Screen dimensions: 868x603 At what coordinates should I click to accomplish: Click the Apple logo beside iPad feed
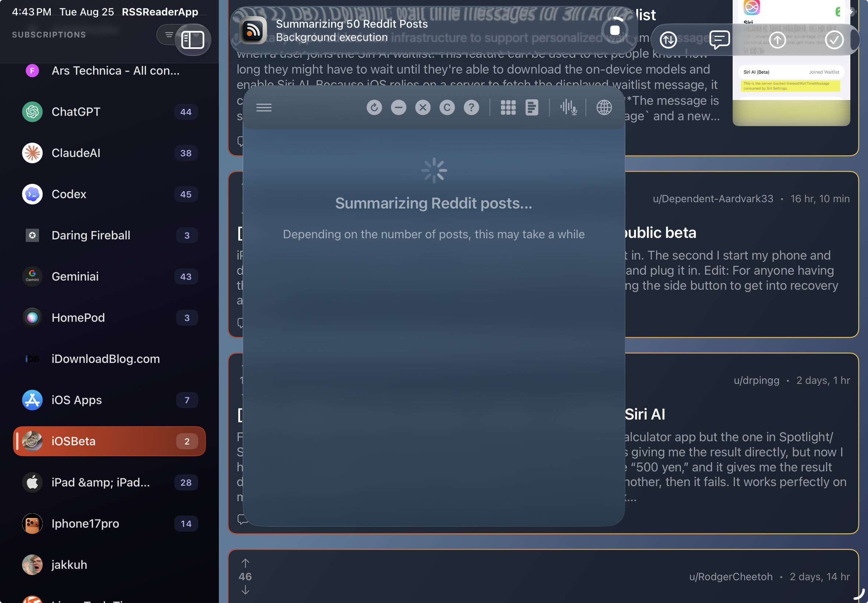pyautogui.click(x=32, y=482)
